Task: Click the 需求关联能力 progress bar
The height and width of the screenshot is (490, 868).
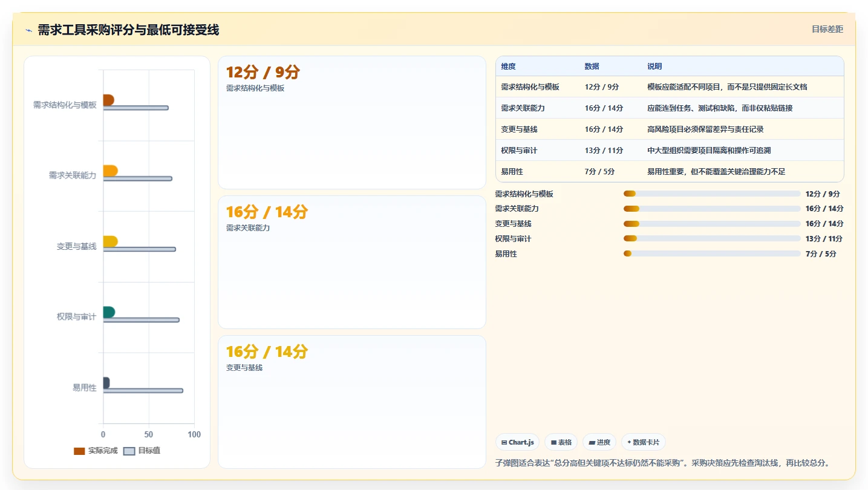Action: click(x=712, y=209)
